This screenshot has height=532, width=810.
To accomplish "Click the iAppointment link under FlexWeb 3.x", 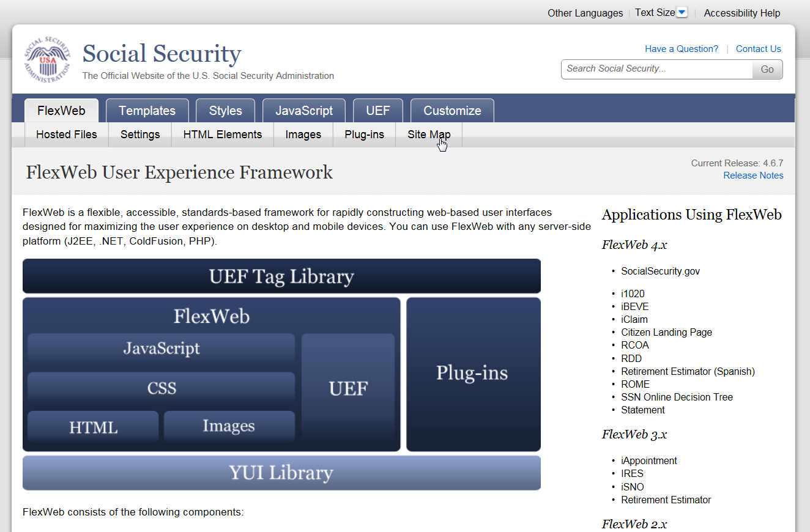I will 649,460.
